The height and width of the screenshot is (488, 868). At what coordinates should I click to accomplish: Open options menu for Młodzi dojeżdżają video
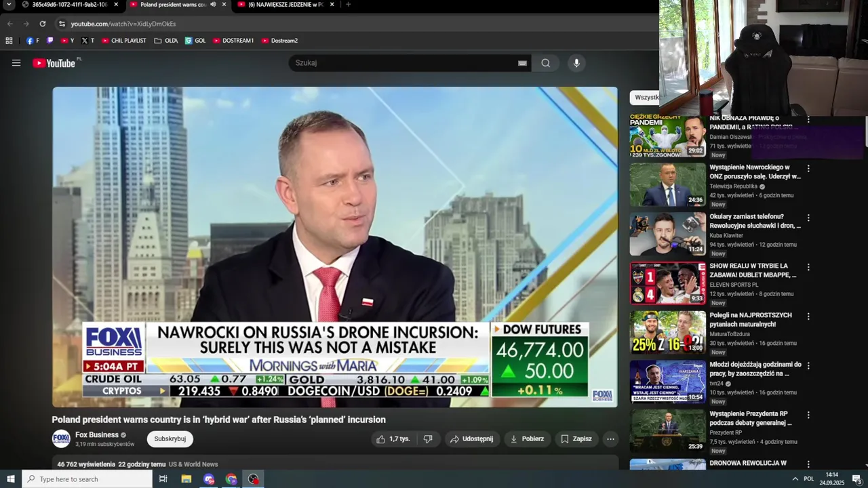[x=808, y=366]
